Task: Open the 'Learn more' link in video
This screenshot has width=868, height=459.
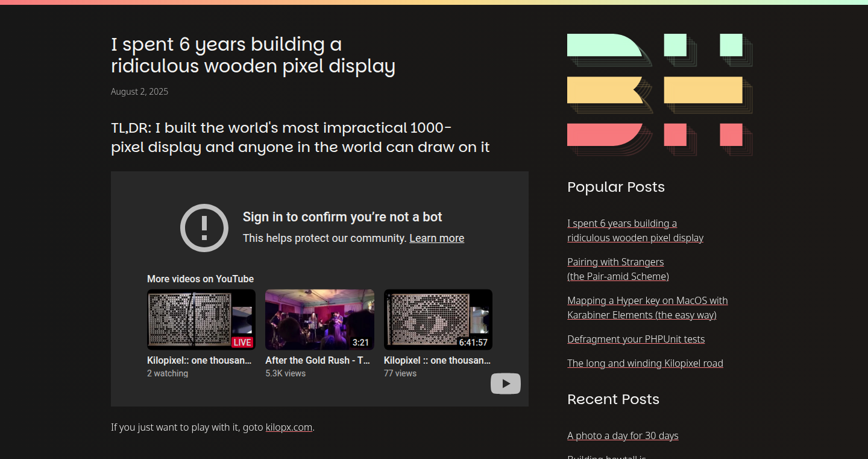Action: [x=436, y=238]
